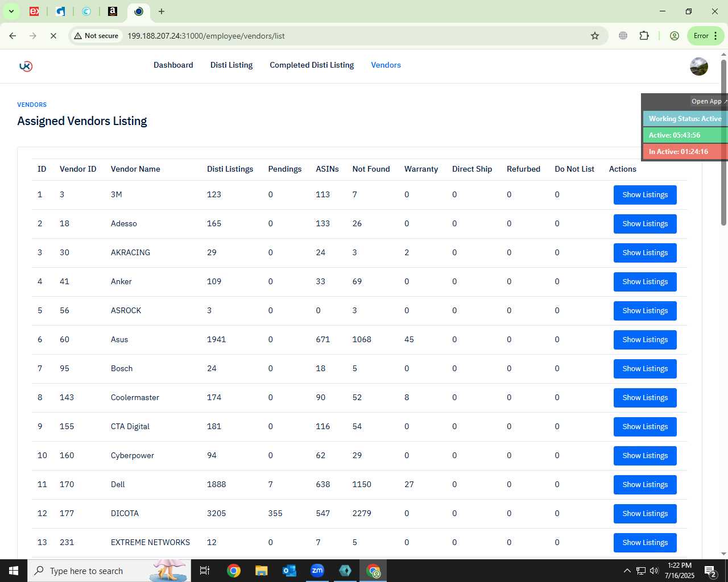Show Listings for Coolermaster
This screenshot has width=728, height=582.
tap(645, 398)
